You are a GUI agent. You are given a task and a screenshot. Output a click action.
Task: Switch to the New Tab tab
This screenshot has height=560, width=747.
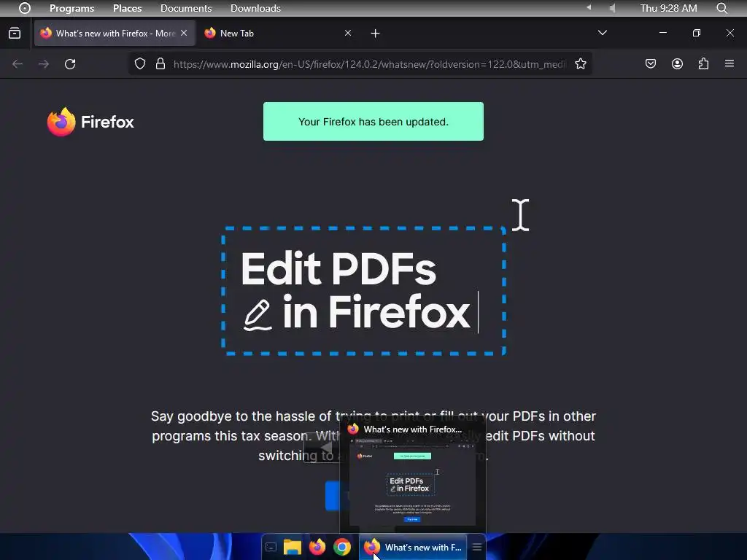point(275,33)
